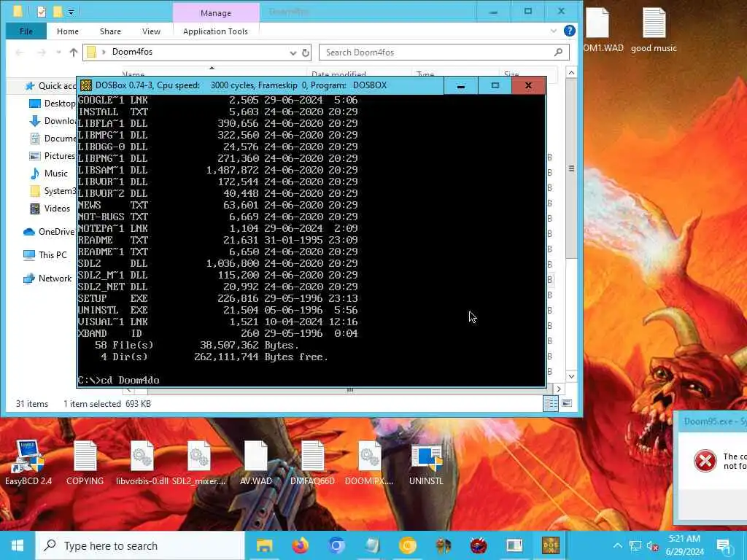Expand the ribbon with the chevron
This screenshot has width=747, height=560.
pyautogui.click(x=554, y=31)
